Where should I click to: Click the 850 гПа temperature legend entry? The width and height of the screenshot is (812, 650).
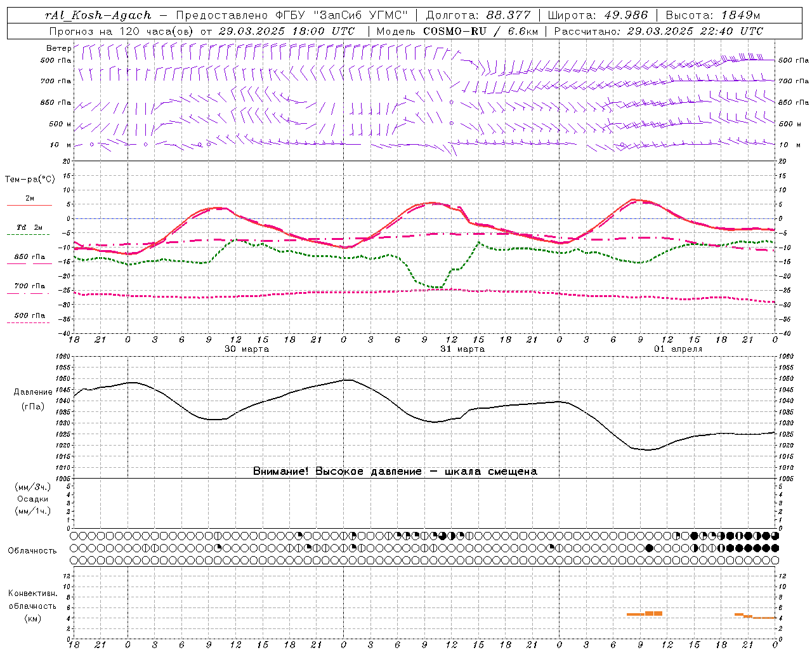(30, 257)
